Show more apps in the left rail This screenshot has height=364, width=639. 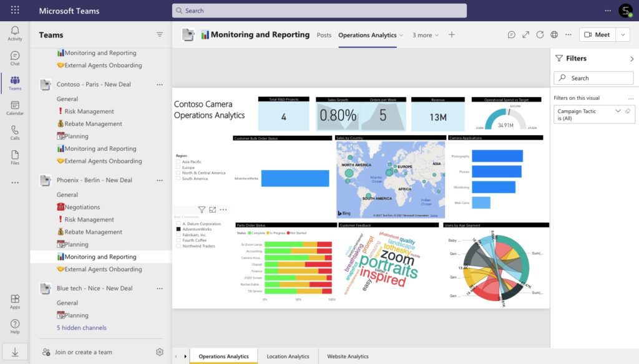[15, 183]
